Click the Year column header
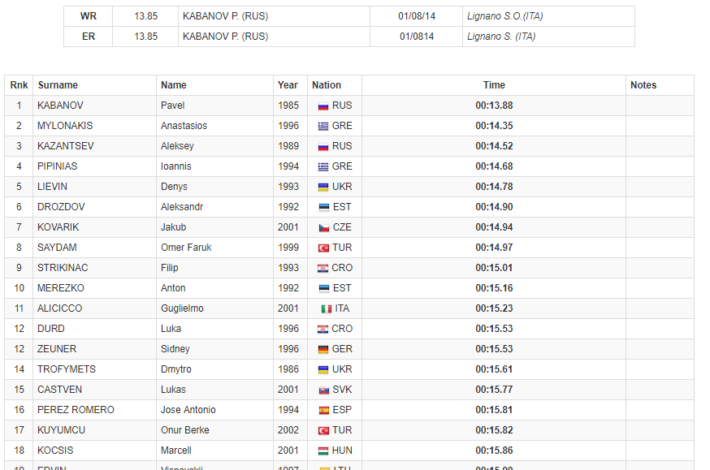Image resolution: width=710 pixels, height=470 pixels. coord(288,85)
